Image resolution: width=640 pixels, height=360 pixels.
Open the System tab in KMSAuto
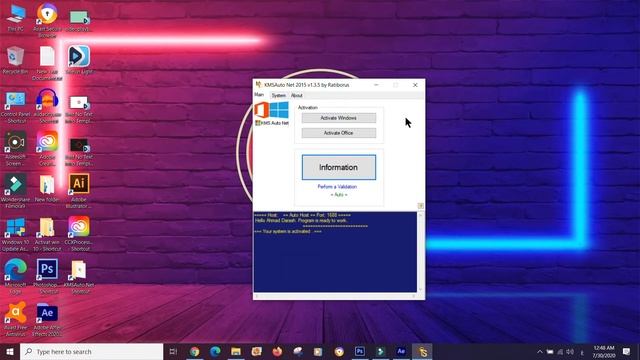tap(279, 96)
